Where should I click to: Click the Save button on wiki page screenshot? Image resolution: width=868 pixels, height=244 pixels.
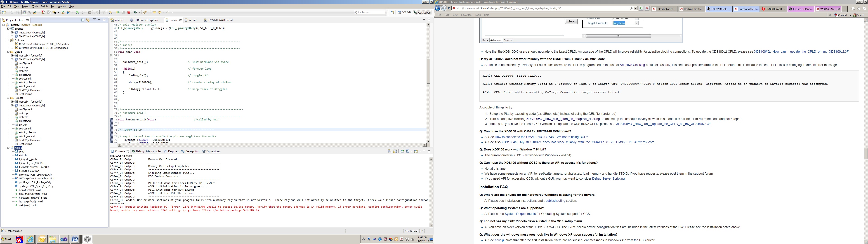pyautogui.click(x=571, y=21)
